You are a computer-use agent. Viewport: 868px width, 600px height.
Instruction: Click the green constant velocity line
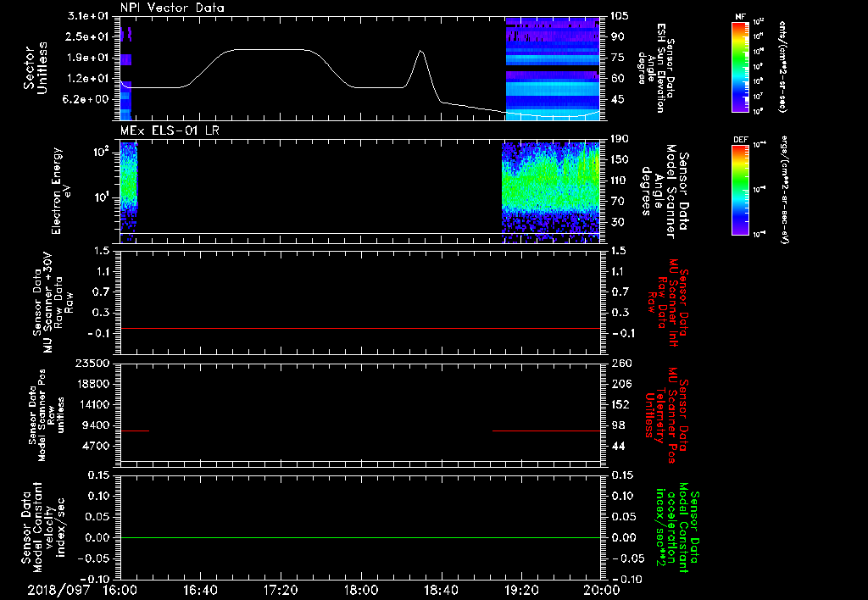coord(359,537)
